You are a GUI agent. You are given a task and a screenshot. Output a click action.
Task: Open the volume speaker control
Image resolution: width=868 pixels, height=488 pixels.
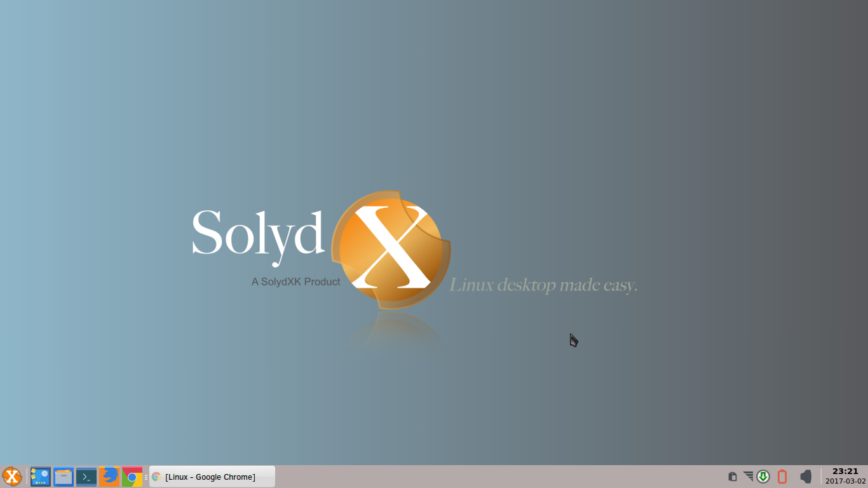point(806,477)
